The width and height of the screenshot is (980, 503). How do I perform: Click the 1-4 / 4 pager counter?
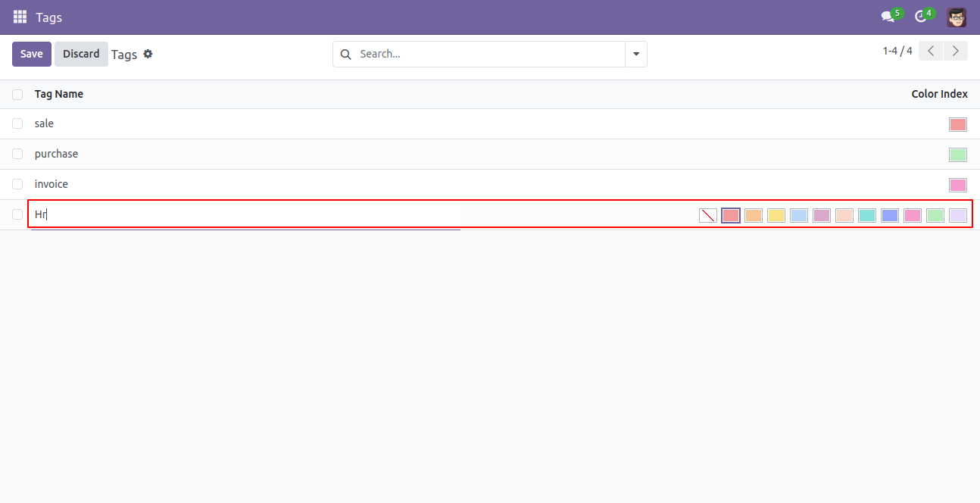(x=897, y=51)
